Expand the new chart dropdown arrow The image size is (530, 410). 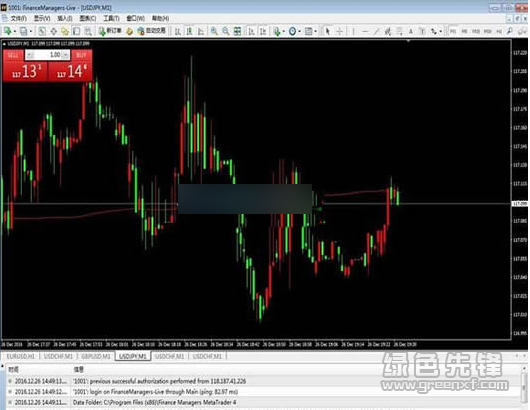tap(15, 31)
